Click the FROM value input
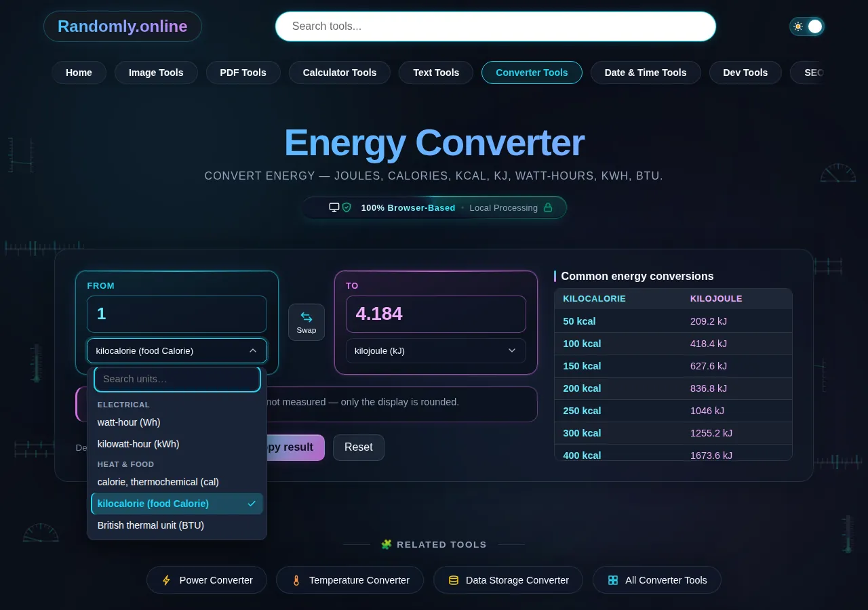The image size is (868, 610). click(177, 314)
